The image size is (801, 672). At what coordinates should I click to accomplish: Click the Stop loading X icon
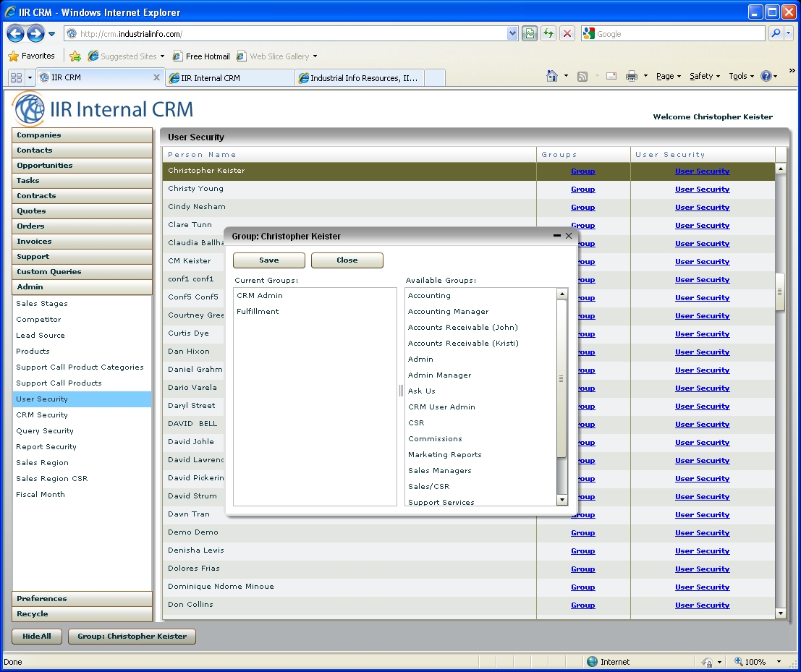point(567,33)
